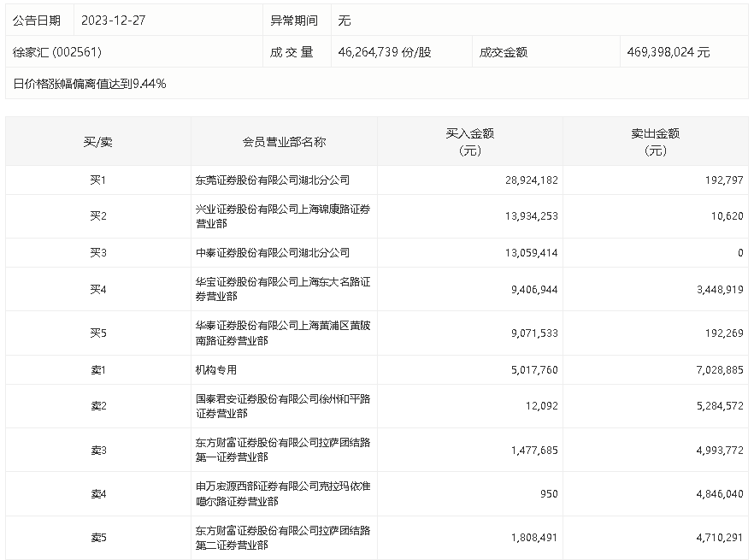The image size is (754, 560).
Task: Select buy amount 1,477,685
Action: click(x=534, y=450)
